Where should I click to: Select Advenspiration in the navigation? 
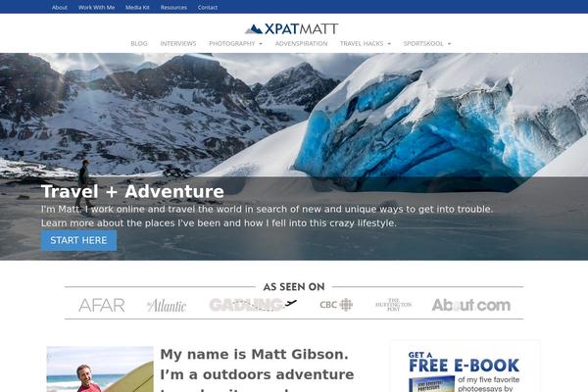(x=301, y=43)
